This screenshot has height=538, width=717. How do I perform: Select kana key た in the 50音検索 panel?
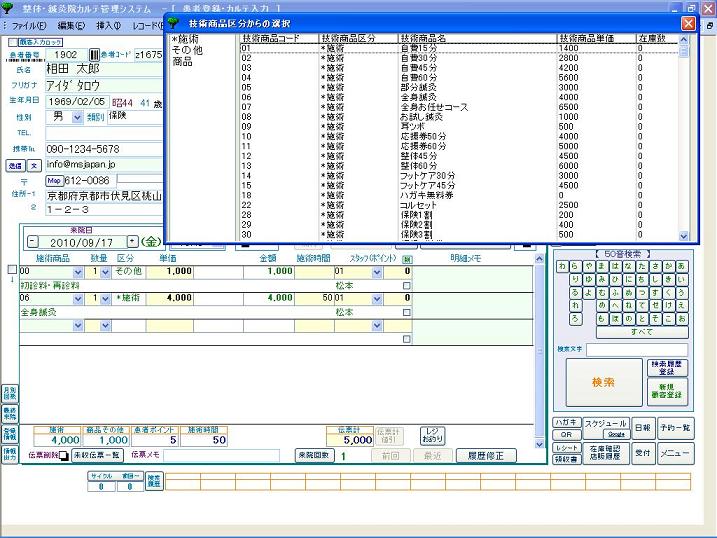tap(642, 266)
